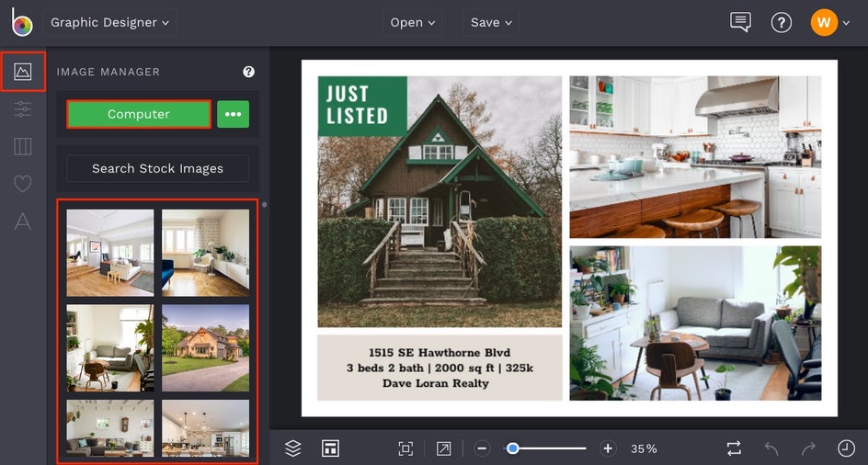The width and height of the screenshot is (868, 465).
Task: Select the gray couch living room thumbnail
Action: coord(110,348)
